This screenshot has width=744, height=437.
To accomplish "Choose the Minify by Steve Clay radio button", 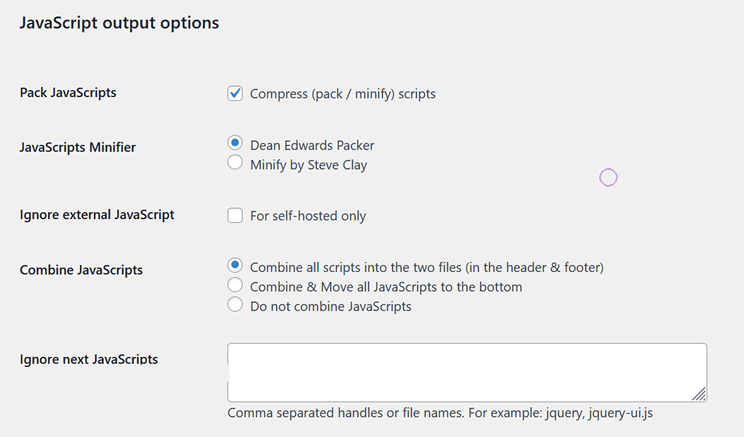I will tap(235, 162).
